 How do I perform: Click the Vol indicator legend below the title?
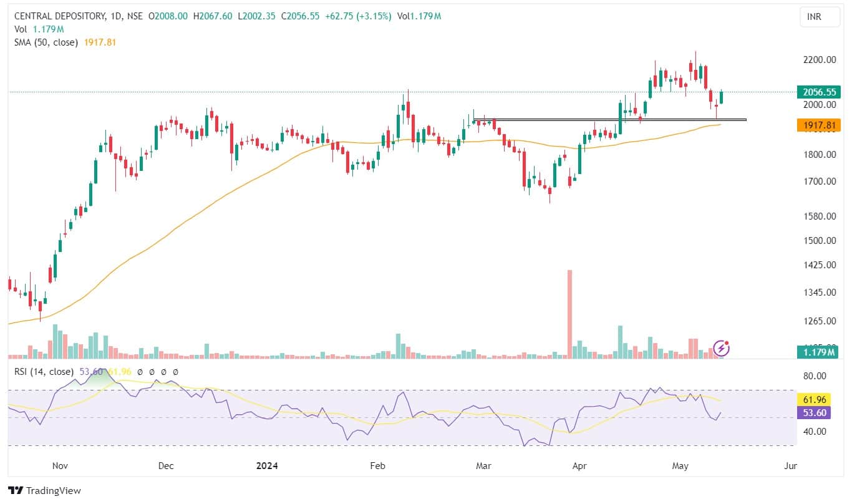pos(21,29)
